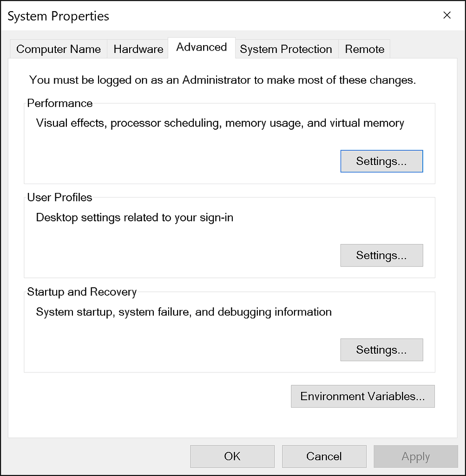Apply the current settings
This screenshot has height=476, width=466.
pyautogui.click(x=415, y=456)
